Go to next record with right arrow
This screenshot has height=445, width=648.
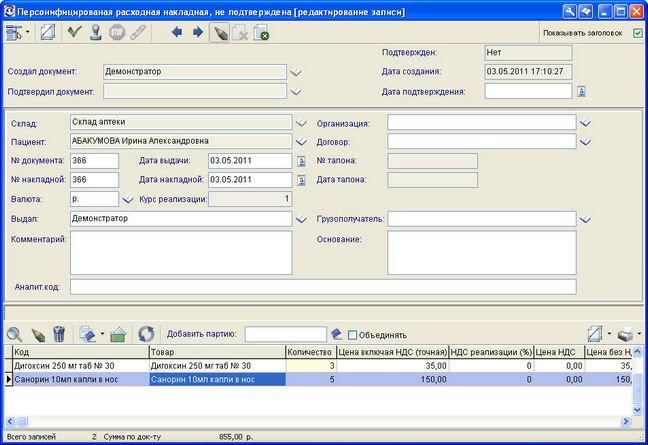198,32
